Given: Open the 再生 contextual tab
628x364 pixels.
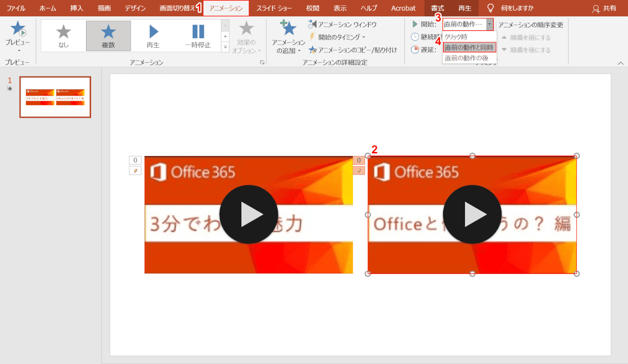Looking at the screenshot, I should point(465,8).
